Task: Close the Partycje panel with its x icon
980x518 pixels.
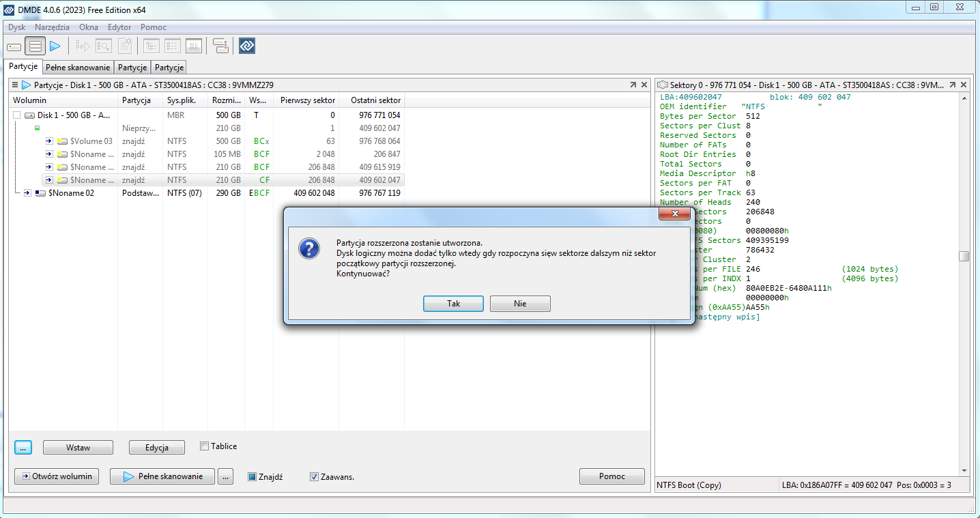Action: (x=644, y=85)
